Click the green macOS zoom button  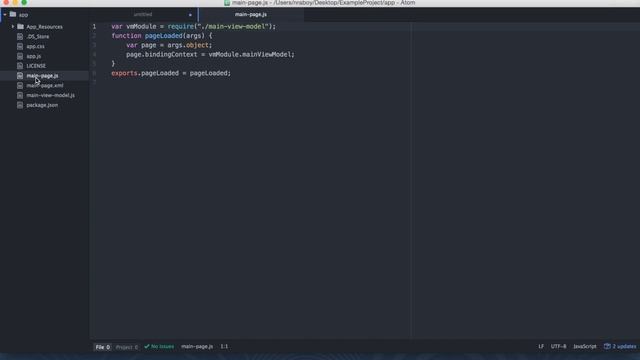(24, 2)
